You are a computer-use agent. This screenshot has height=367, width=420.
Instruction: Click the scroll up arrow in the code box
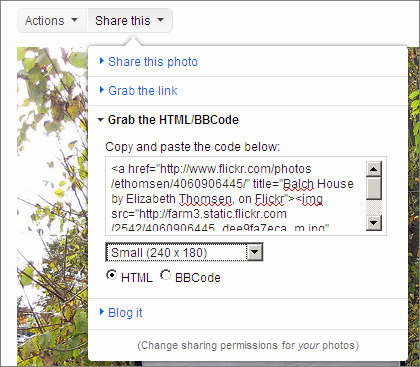374,169
